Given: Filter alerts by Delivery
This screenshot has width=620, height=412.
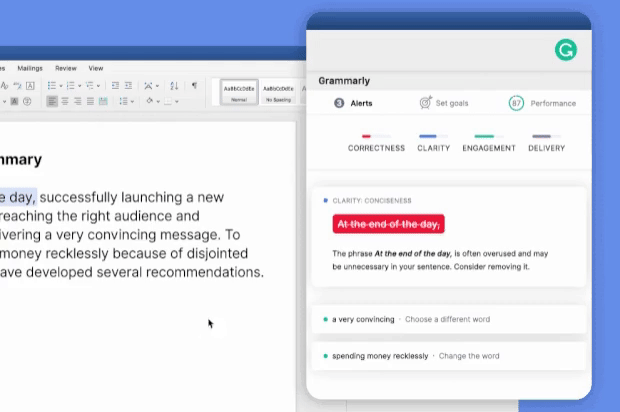Looking at the screenshot, I should [x=546, y=143].
